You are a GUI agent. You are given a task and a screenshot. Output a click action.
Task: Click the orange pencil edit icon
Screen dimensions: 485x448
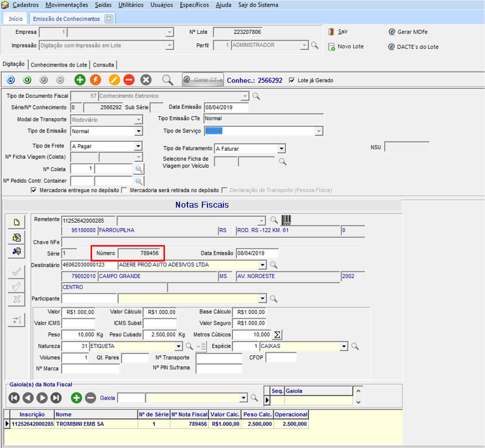coord(114,80)
